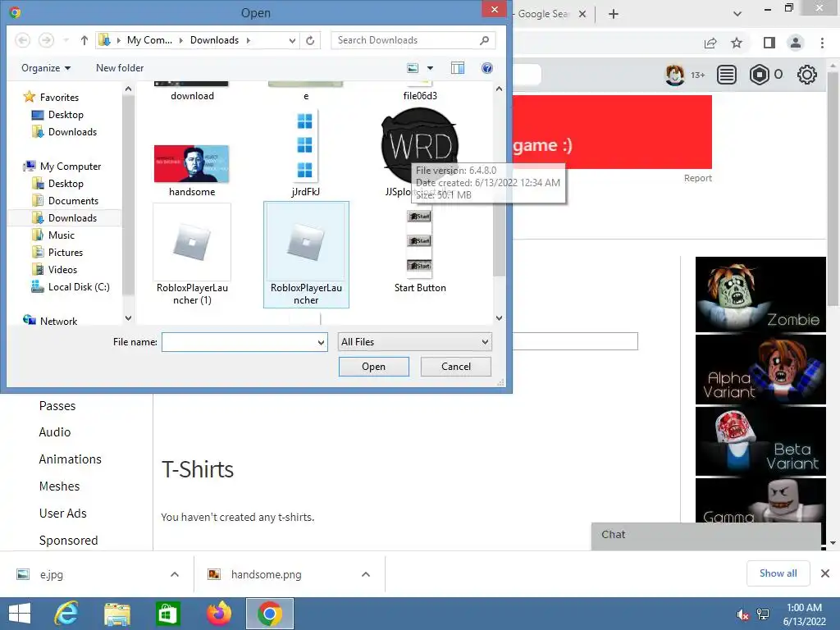Click the Open button
The image size is (840, 630).
(374, 367)
